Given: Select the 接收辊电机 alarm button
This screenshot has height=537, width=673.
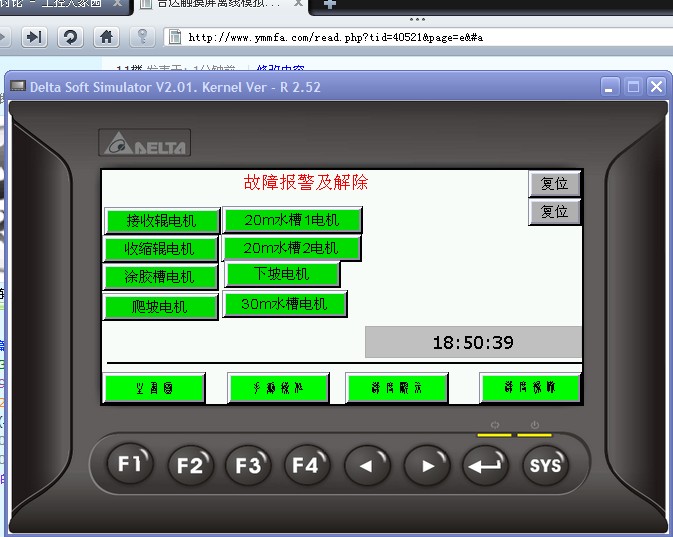Looking at the screenshot, I should [x=161, y=221].
